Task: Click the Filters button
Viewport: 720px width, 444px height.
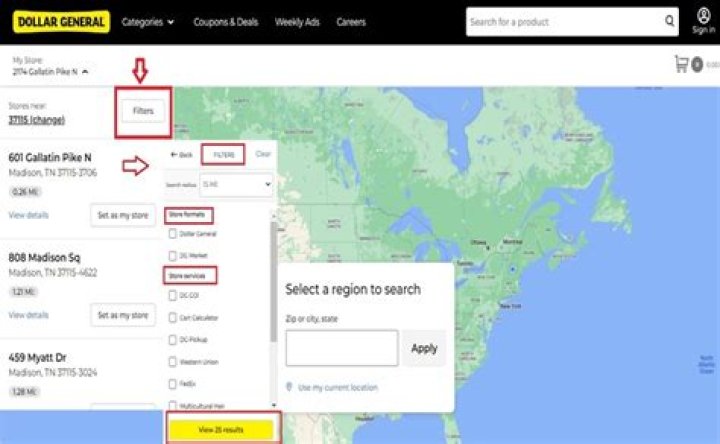Action: pos(143,111)
